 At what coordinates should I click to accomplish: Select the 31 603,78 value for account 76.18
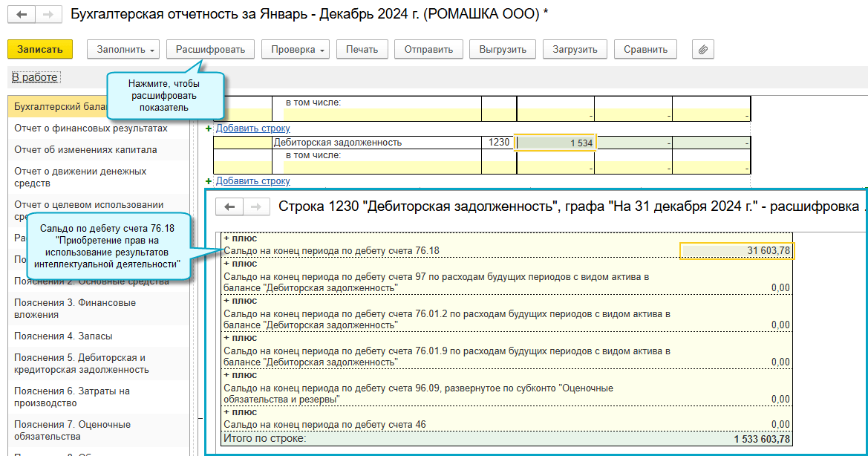[x=737, y=251]
